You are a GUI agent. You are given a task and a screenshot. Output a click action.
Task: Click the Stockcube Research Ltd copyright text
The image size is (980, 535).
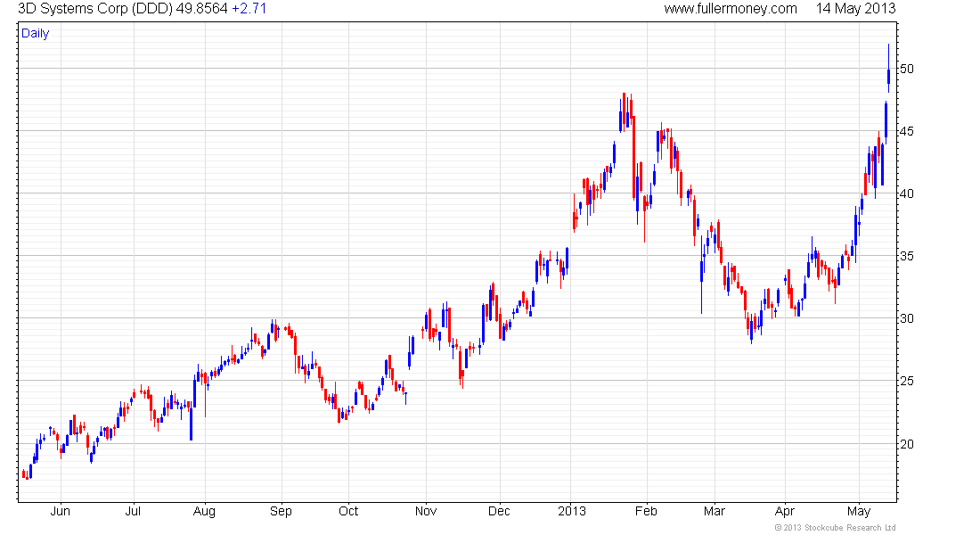835,528
